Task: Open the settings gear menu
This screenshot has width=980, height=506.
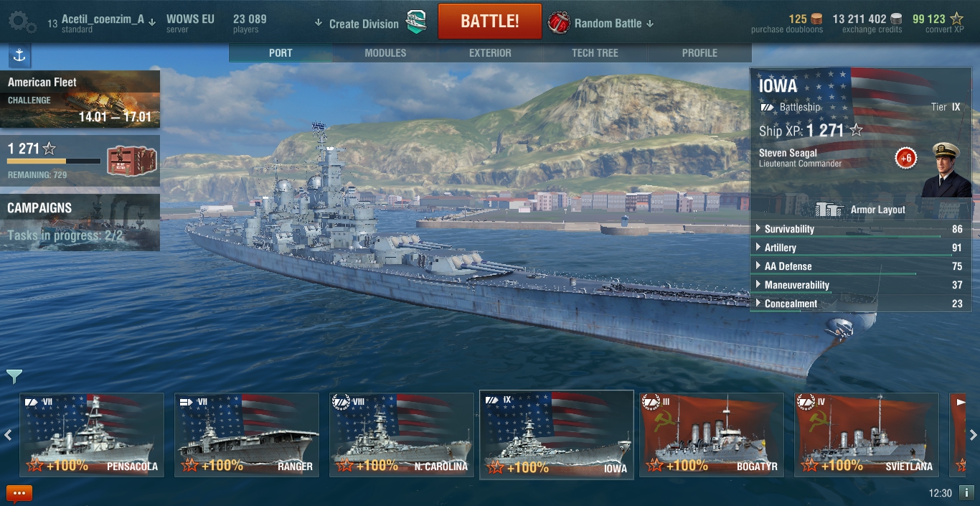Action: (x=22, y=22)
